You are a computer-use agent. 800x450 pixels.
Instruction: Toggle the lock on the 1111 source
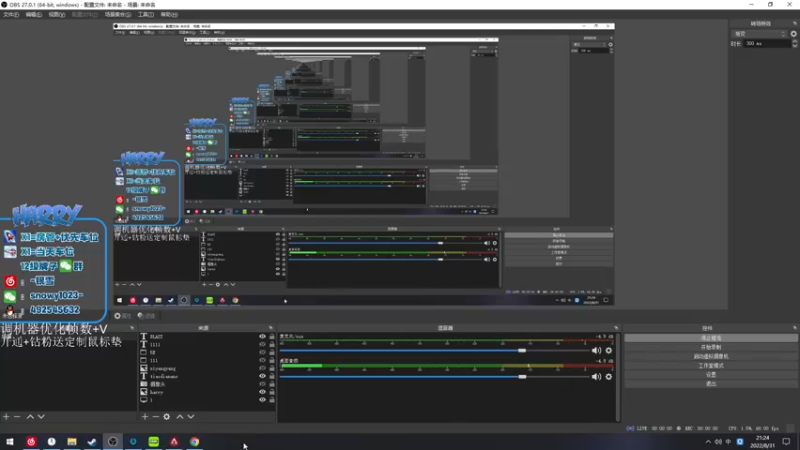[x=271, y=345]
